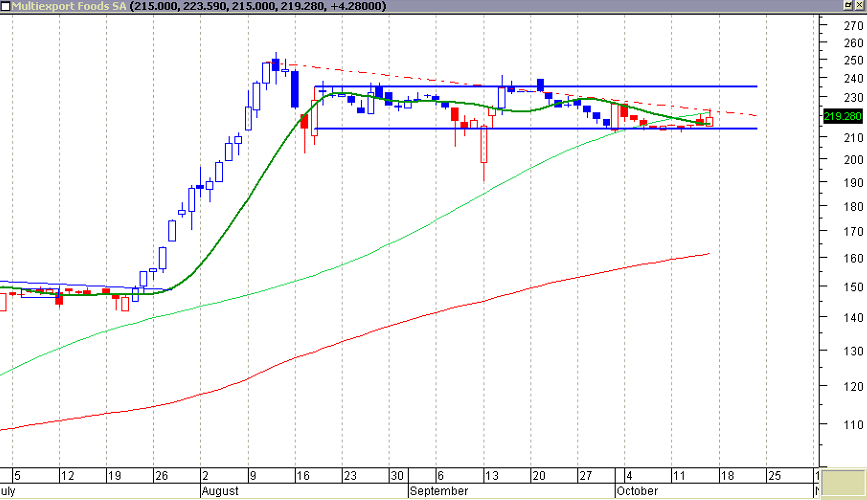Click the 4 date label in October
867x500 pixels.
coord(629,476)
